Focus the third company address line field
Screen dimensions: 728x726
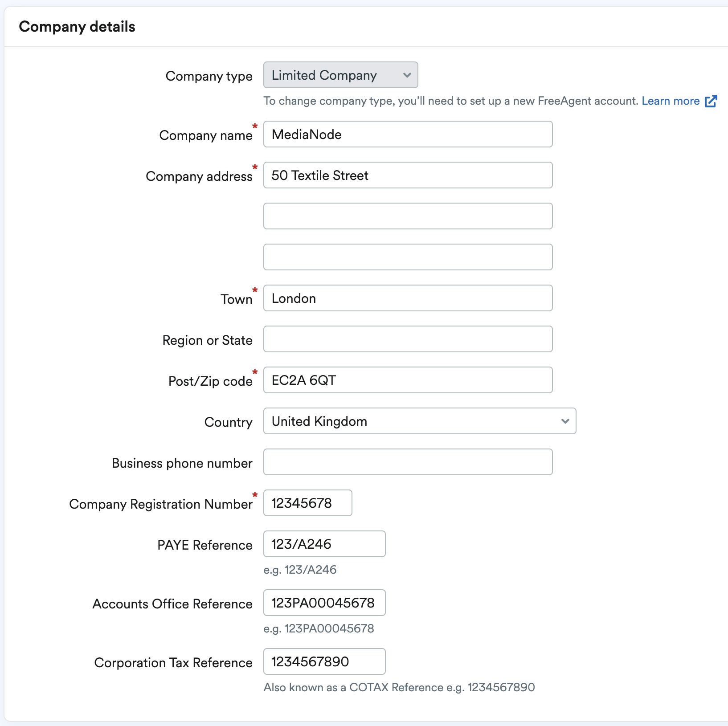click(x=408, y=257)
